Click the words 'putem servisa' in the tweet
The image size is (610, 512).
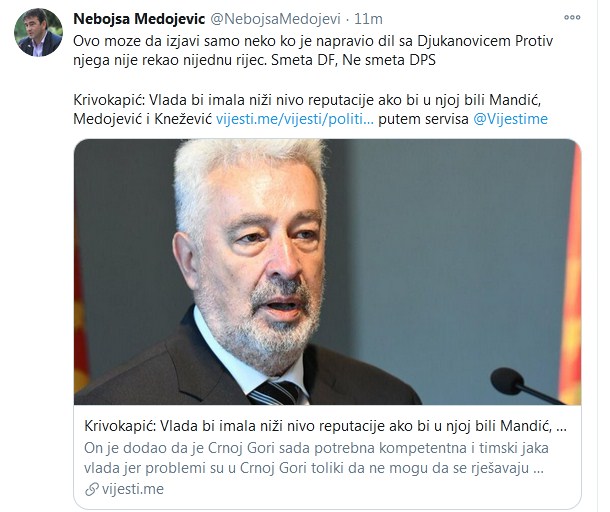[423, 119]
